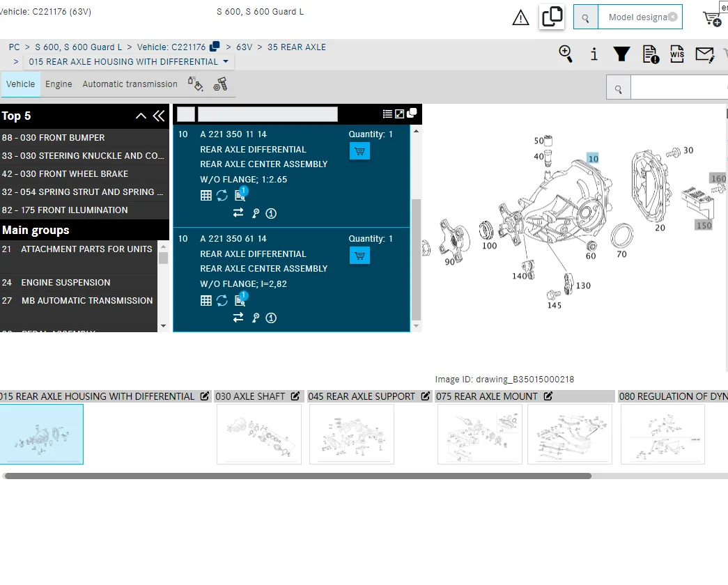
Task: Collapse the Top 5 section
Action: point(141,116)
